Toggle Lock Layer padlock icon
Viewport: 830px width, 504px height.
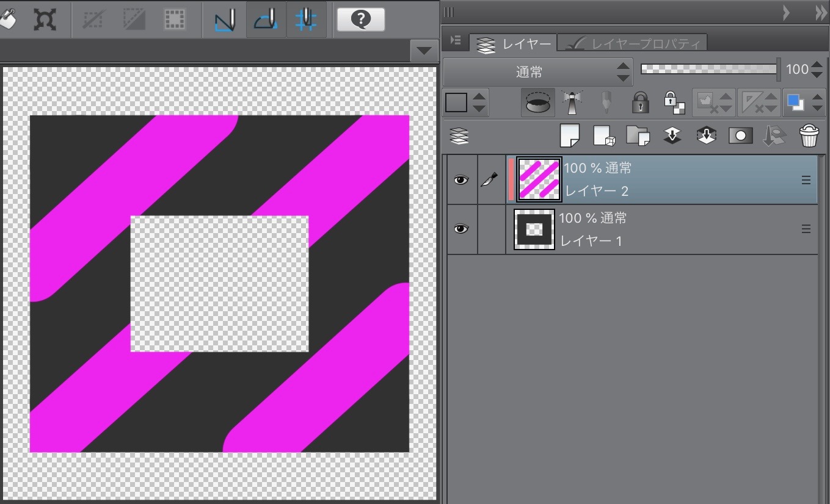coord(639,103)
